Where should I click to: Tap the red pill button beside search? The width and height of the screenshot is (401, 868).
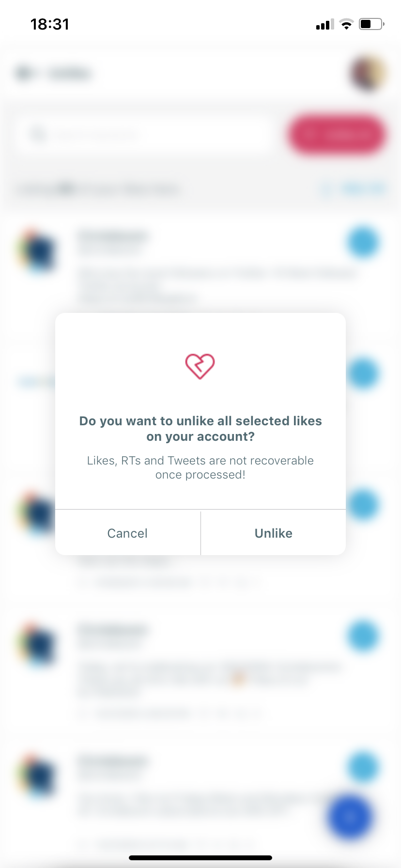(x=336, y=135)
